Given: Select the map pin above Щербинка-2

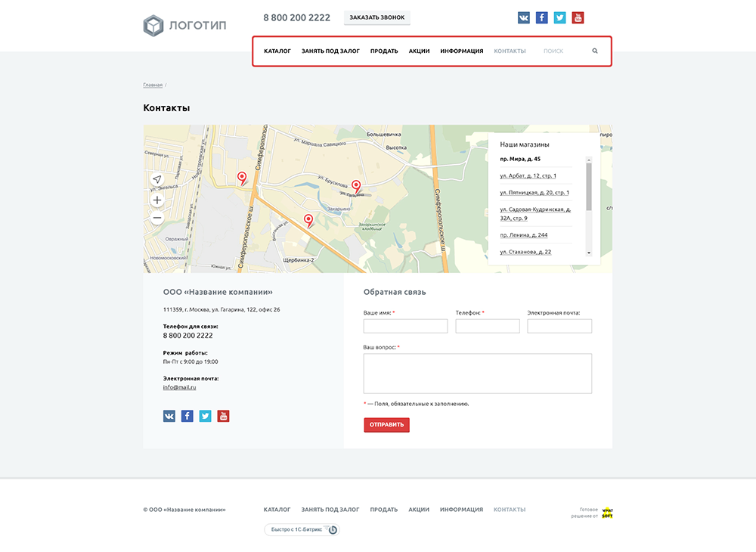Looking at the screenshot, I should point(308,220).
